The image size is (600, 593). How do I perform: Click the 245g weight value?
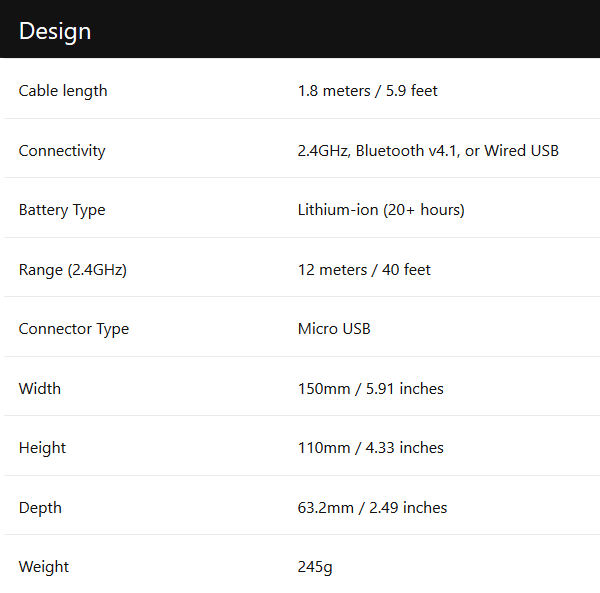[315, 567]
